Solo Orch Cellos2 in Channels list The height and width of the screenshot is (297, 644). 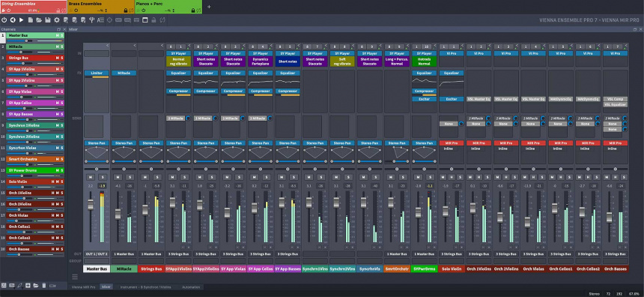point(62,238)
